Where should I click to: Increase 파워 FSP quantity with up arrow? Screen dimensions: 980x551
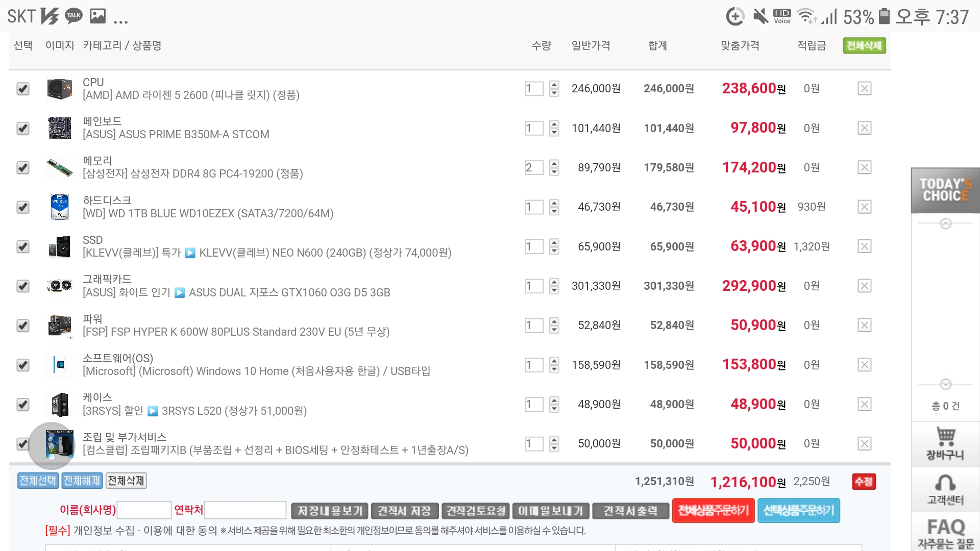point(554,321)
